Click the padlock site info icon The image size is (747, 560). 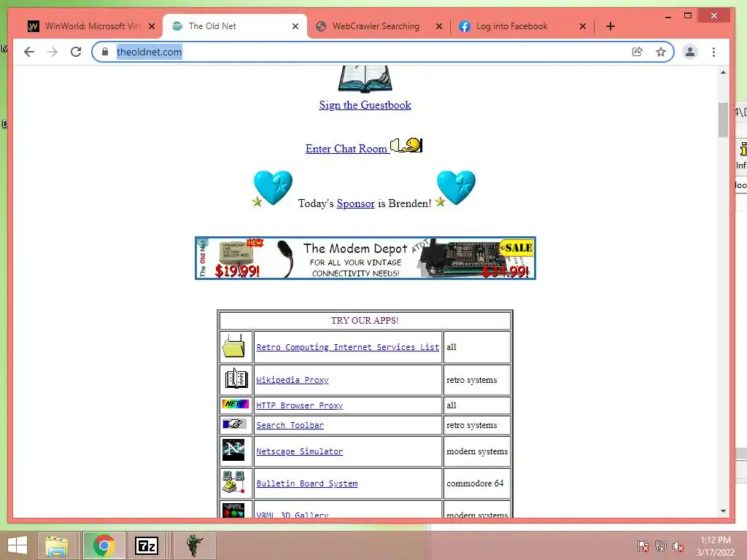[x=105, y=52]
